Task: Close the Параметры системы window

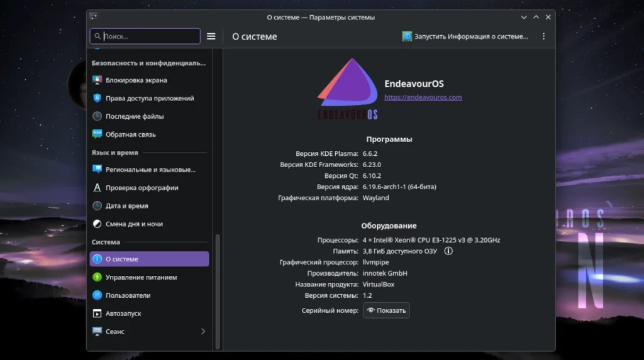Action: pos(548,17)
